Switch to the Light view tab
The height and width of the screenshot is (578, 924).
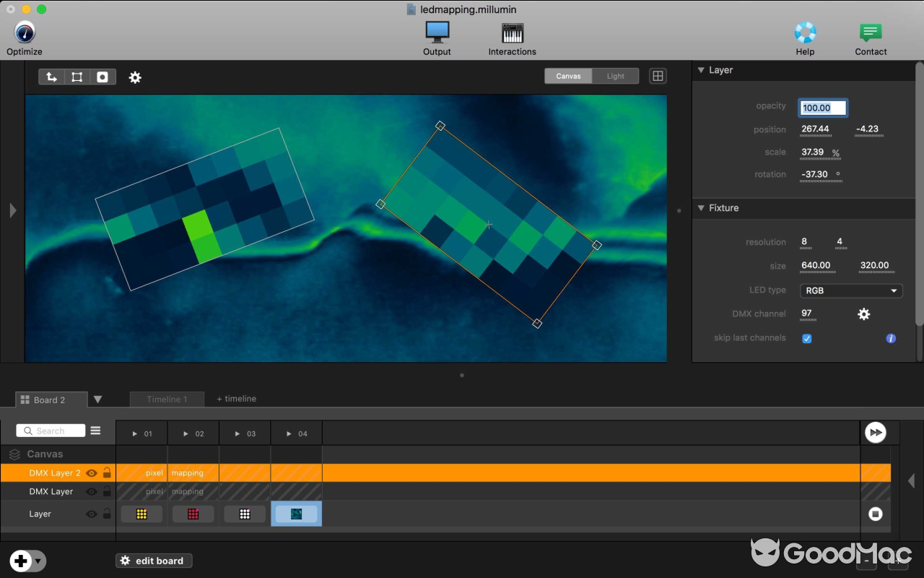[x=615, y=76]
